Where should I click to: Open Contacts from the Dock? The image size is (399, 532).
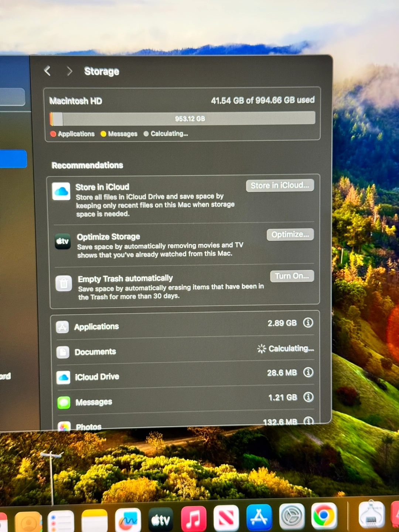click(28, 522)
